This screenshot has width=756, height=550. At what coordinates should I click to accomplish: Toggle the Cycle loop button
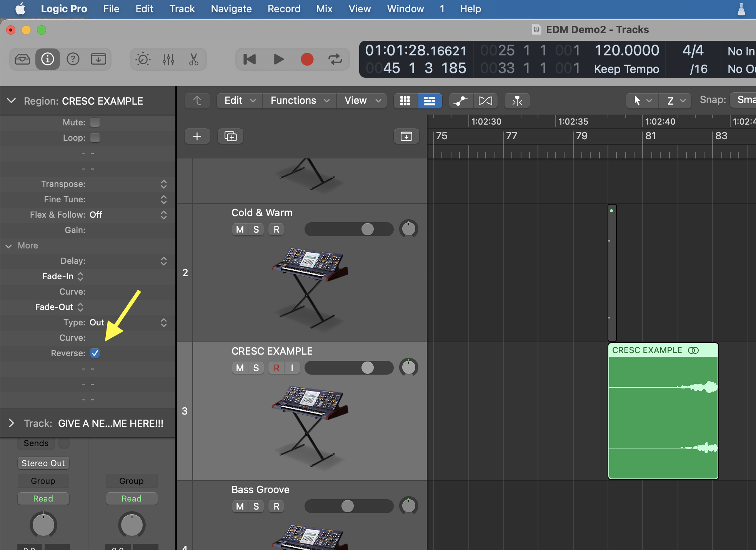click(335, 59)
